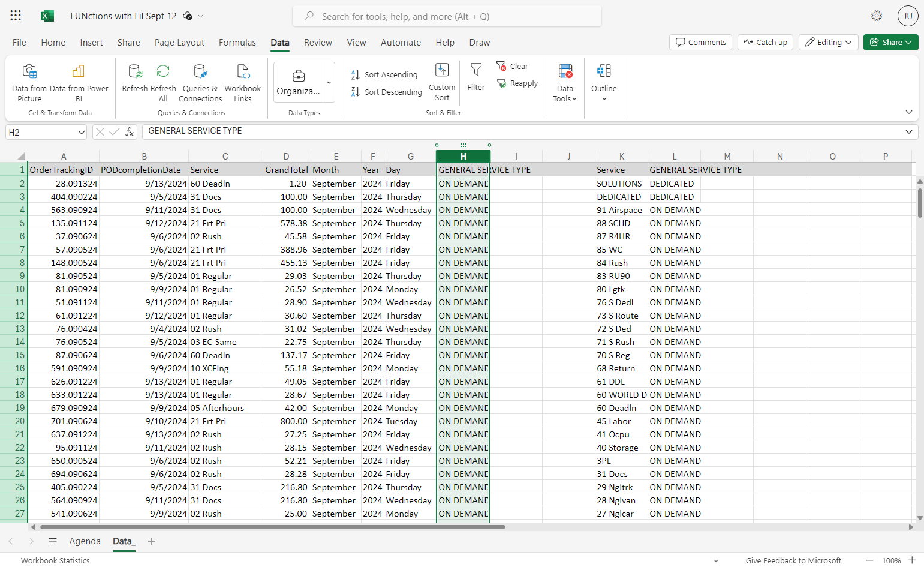
Task: Select the Organization data type
Action: (299, 82)
